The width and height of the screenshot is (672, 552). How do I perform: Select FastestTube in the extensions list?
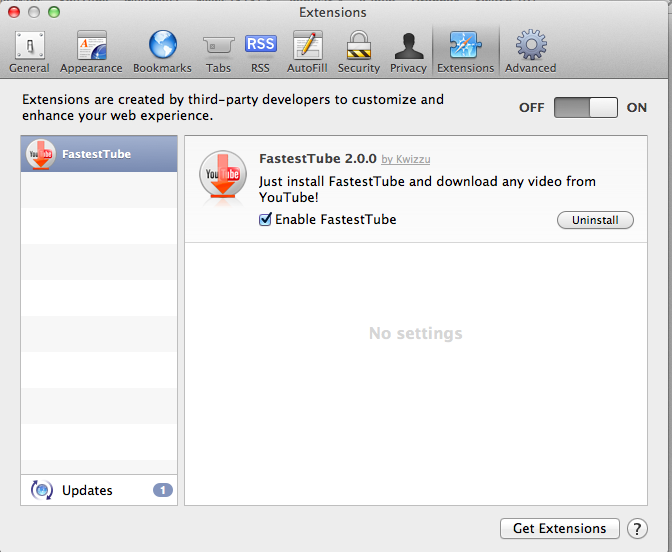(99, 154)
